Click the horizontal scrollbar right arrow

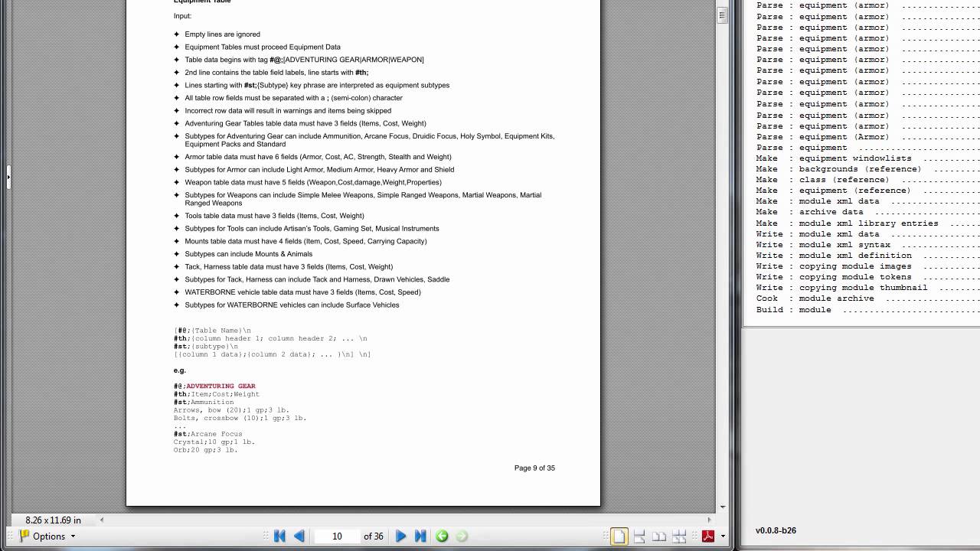tap(708, 520)
